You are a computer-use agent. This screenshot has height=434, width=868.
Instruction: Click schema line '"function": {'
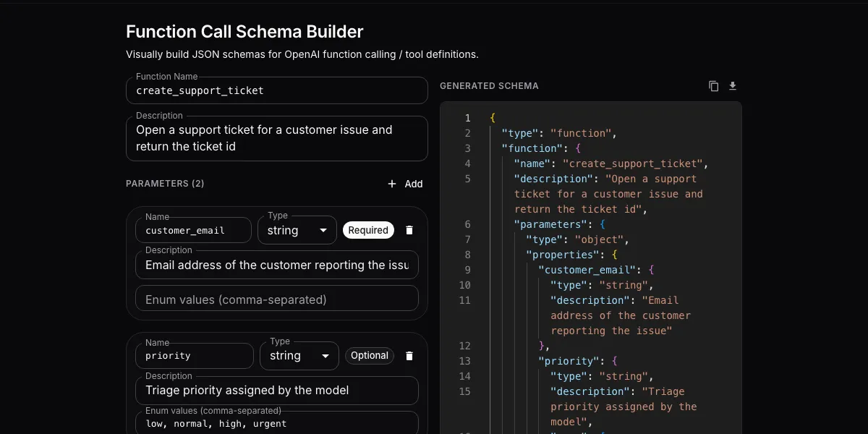tap(542, 148)
